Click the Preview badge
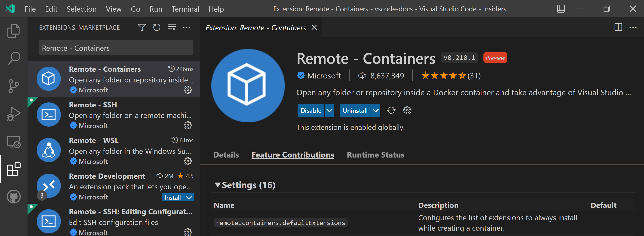The width and height of the screenshot is (644, 236). [x=495, y=58]
